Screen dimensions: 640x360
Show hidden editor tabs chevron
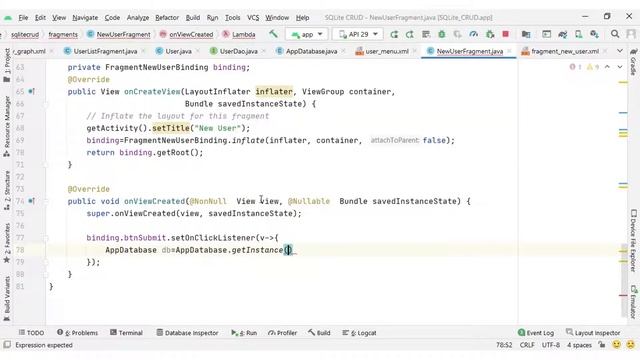click(x=620, y=51)
